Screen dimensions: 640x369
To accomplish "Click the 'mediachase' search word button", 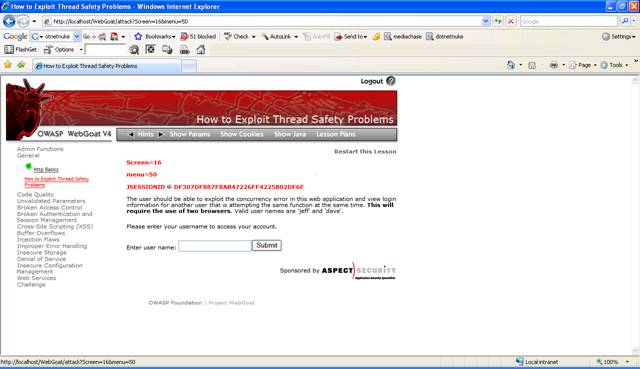I will pyautogui.click(x=403, y=36).
